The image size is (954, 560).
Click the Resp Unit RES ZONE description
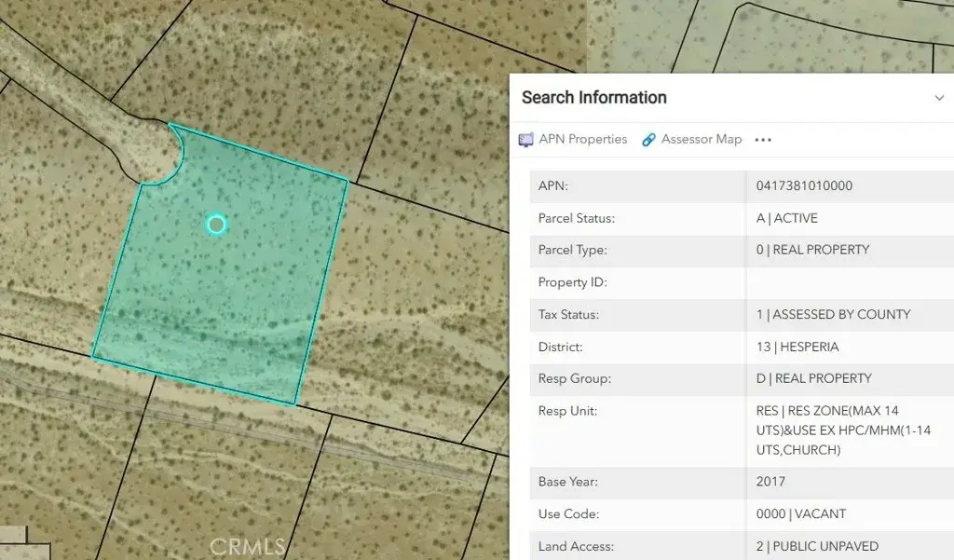[x=843, y=430]
